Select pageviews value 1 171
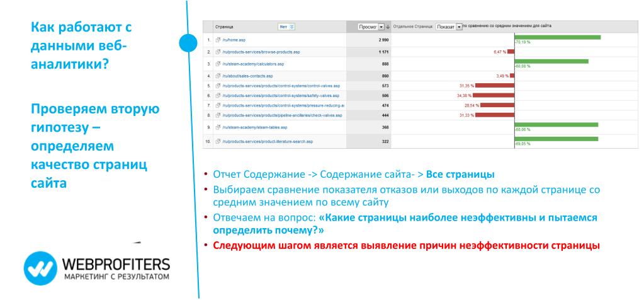The width and height of the screenshot is (644, 300). pyautogui.click(x=383, y=52)
